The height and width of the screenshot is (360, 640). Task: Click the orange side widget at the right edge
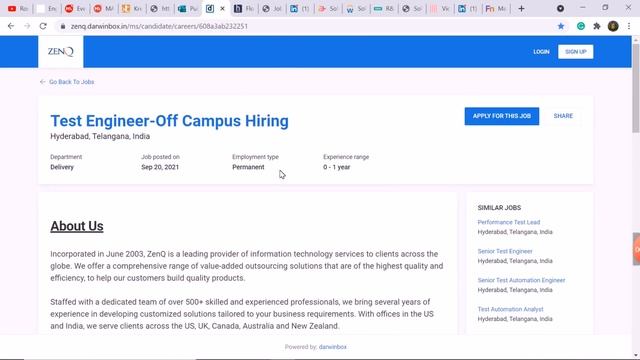636,249
